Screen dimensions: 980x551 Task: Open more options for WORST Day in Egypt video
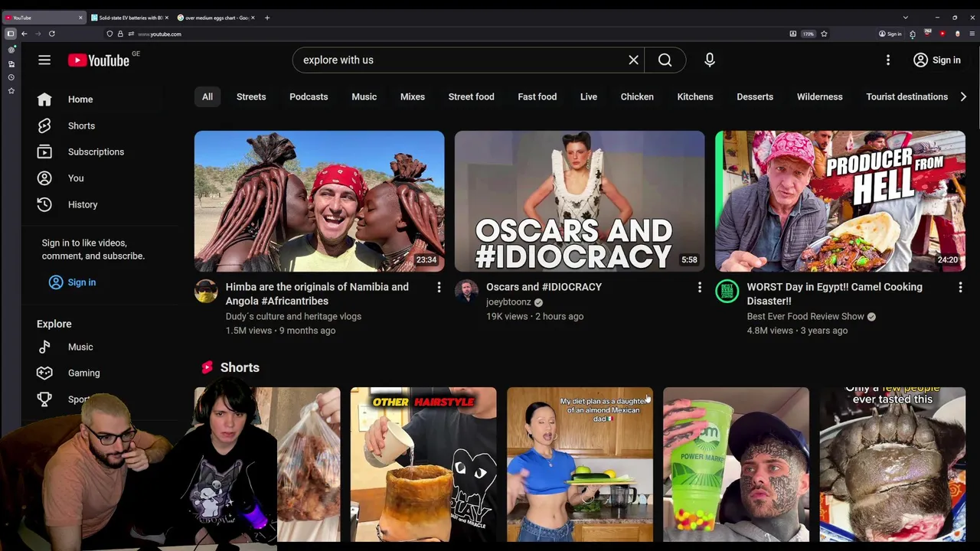click(960, 287)
